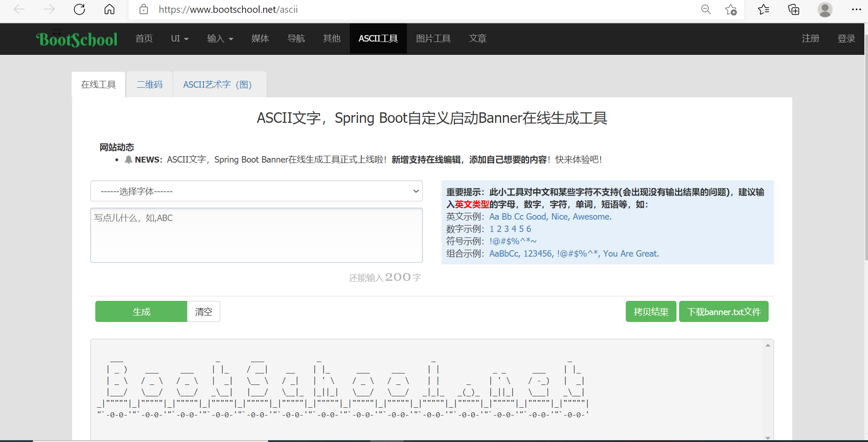Click the browser forward arrow

click(x=49, y=10)
